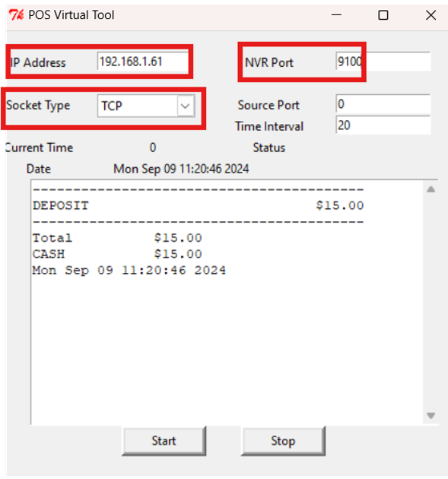Start the POS transmission with Start button
Image resolution: width=448 pixels, height=479 pixels.
click(164, 441)
